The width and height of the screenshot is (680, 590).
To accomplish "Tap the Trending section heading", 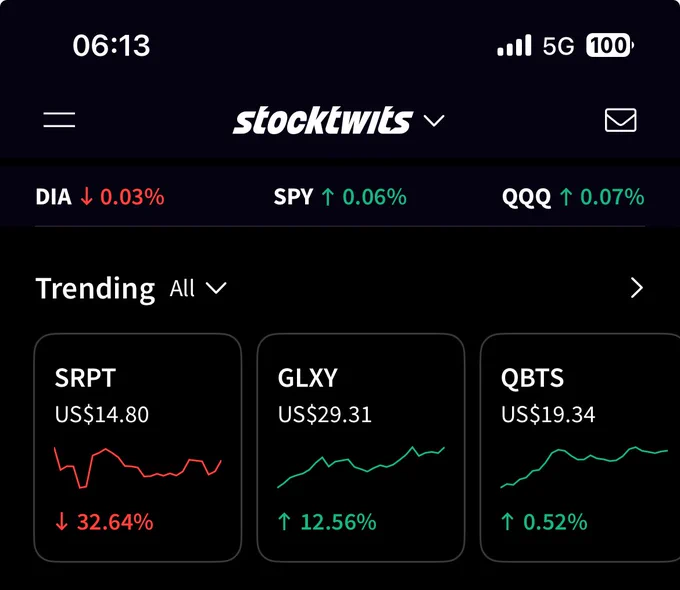I will 95,288.
